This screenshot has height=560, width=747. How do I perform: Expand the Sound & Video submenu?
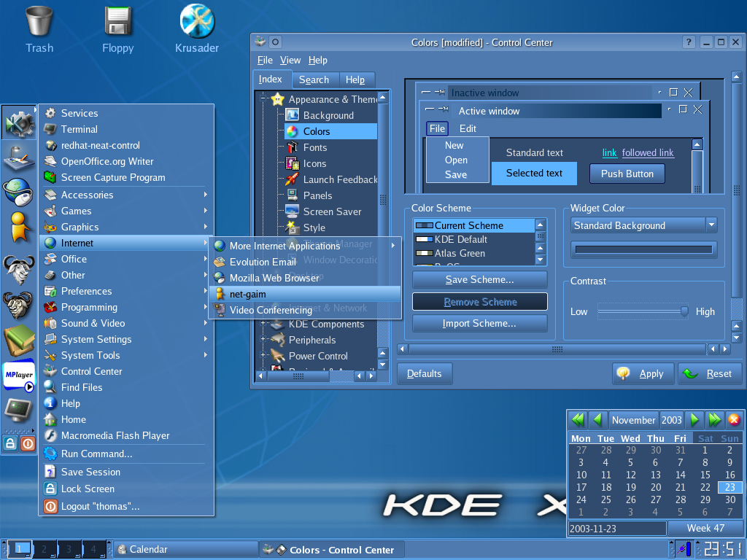[x=126, y=323]
